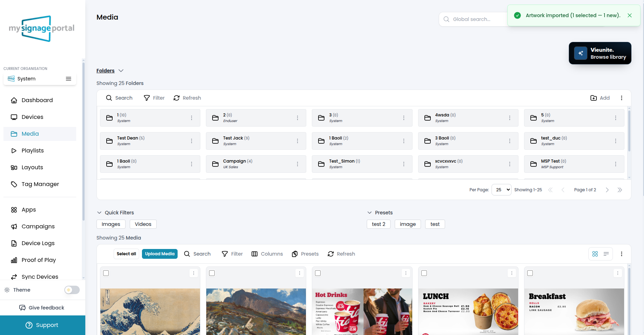Viewport: 644px width, 335px height.
Task: Open three-dot menu in media toolbar
Action: coord(622,254)
